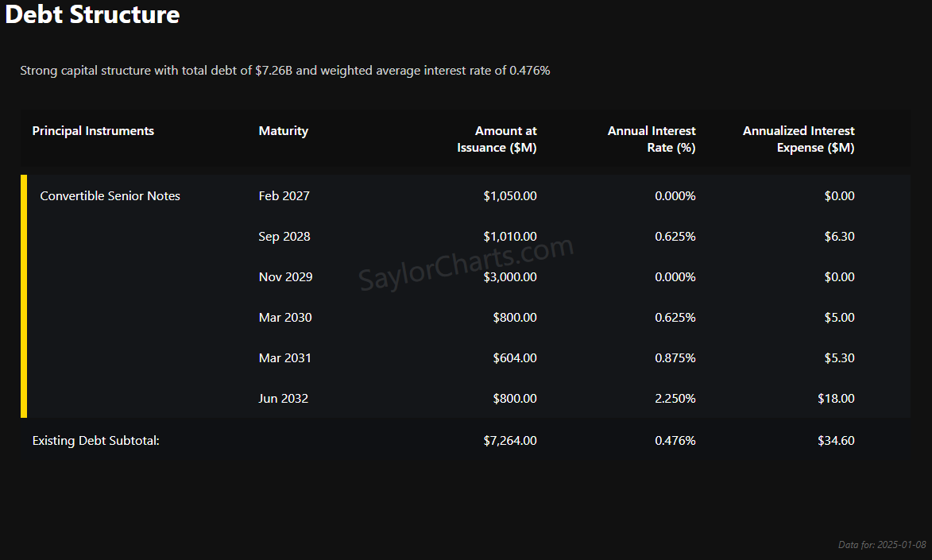Screen dimensions: 932x560
Task: Click the SaylorCharts.com watermark
Action: coord(466,264)
